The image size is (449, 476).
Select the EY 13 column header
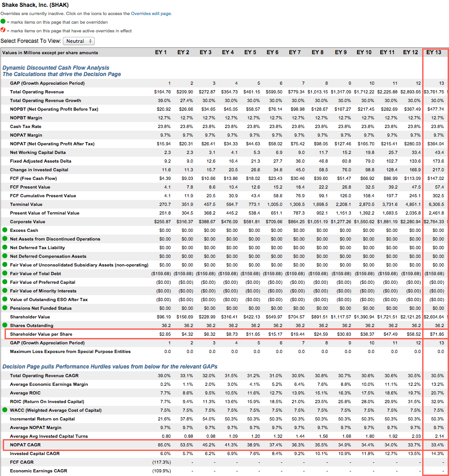click(x=434, y=52)
